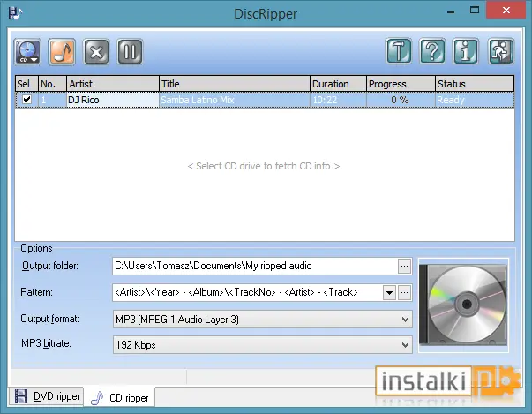
Task: Click the CD cover art thumbnail
Action: click(x=463, y=305)
